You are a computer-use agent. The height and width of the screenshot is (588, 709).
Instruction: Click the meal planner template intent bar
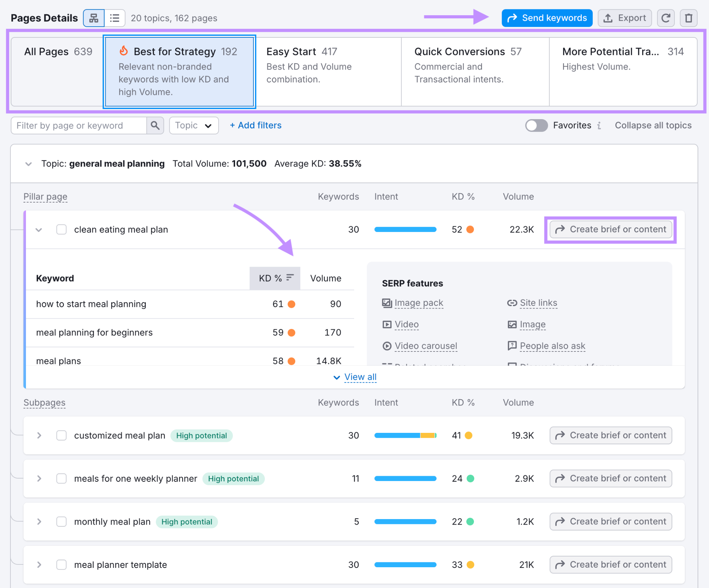[405, 565]
